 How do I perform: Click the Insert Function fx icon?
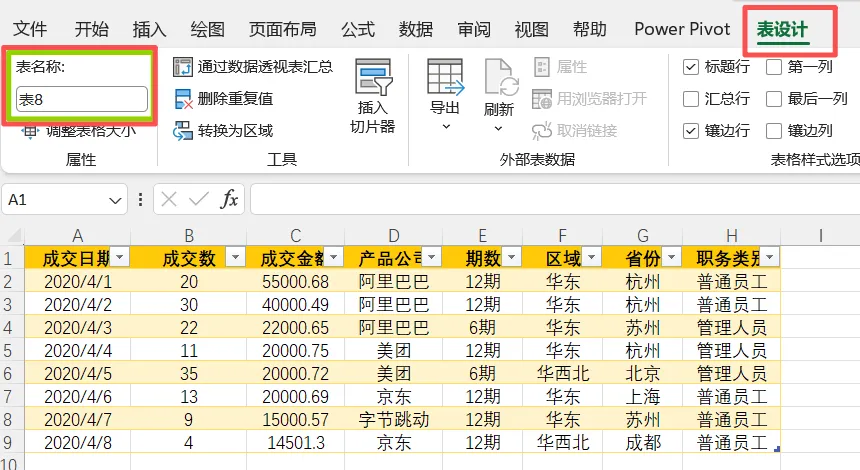229,199
